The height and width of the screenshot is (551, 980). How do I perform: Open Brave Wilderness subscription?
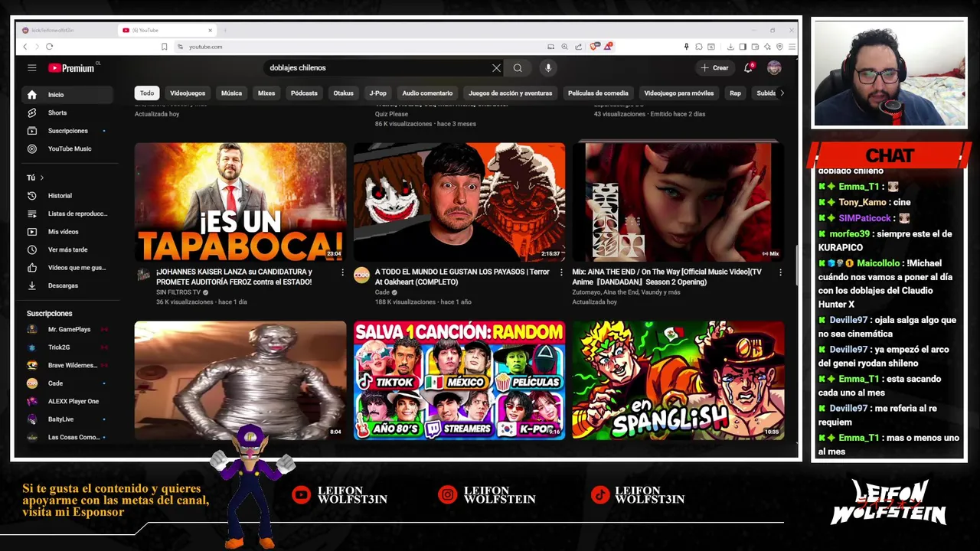click(x=67, y=365)
